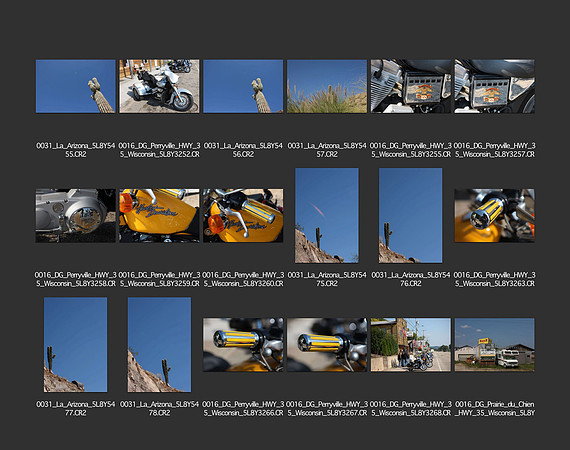The width and height of the screenshot is (570, 450).
Task: Click the file name ending Wisconsin_SL8Y3260.CR
Action: click(x=243, y=279)
